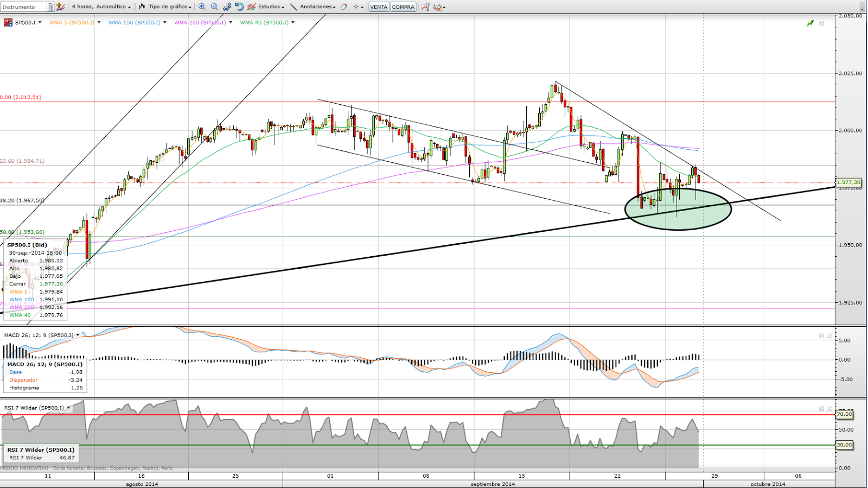Click the COMPRA buy button

coord(403,7)
